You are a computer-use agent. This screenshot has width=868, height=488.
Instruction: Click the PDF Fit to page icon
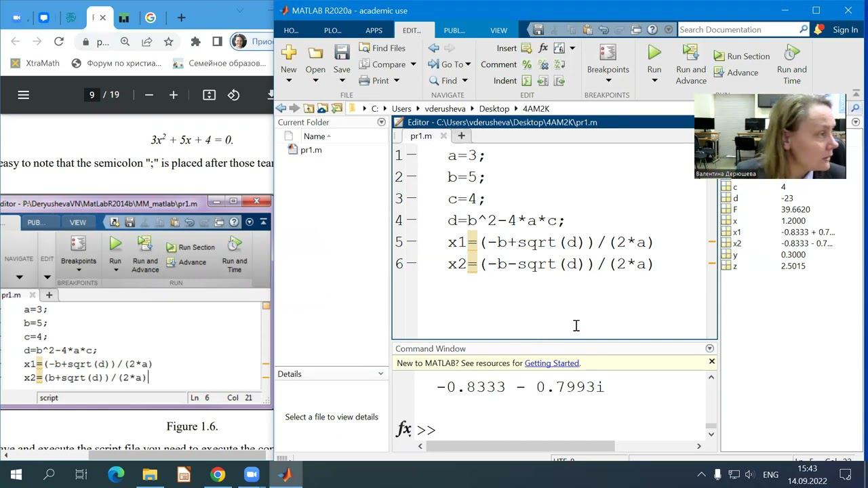(x=209, y=95)
